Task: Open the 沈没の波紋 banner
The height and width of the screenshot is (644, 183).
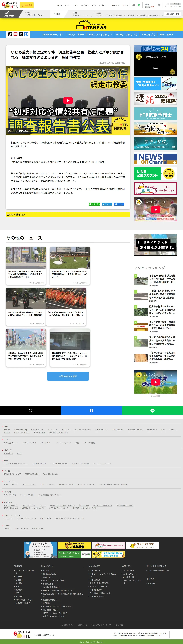Action: 155,144
